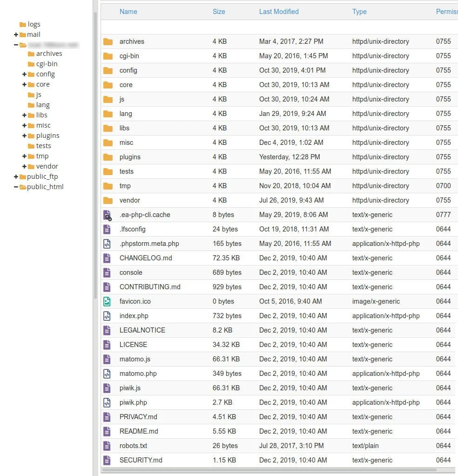Collapse the public_html tree node

16,187
